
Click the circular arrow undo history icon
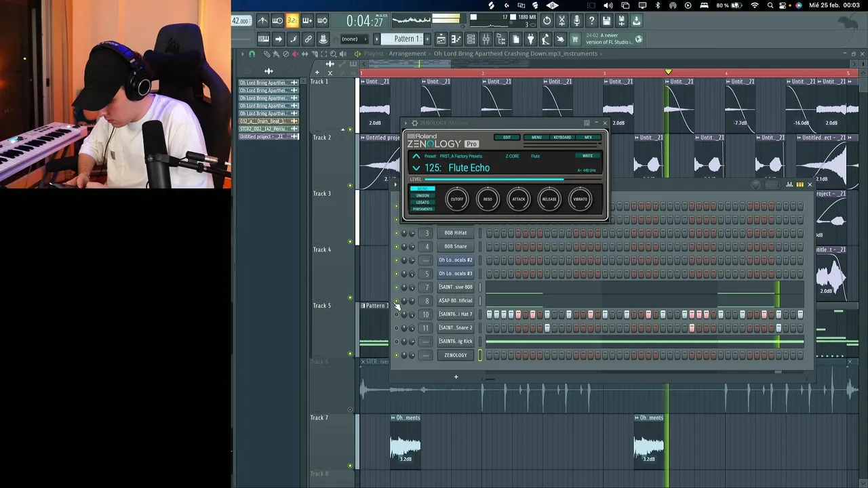pyautogui.click(x=547, y=21)
